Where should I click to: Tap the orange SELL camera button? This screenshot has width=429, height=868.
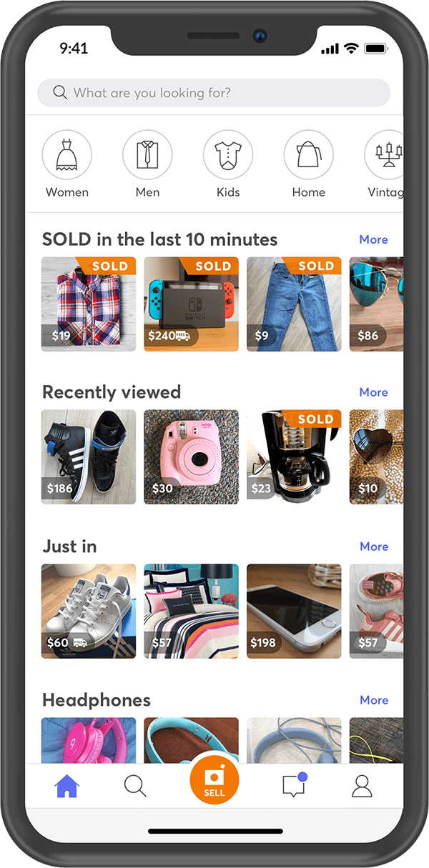click(x=214, y=782)
